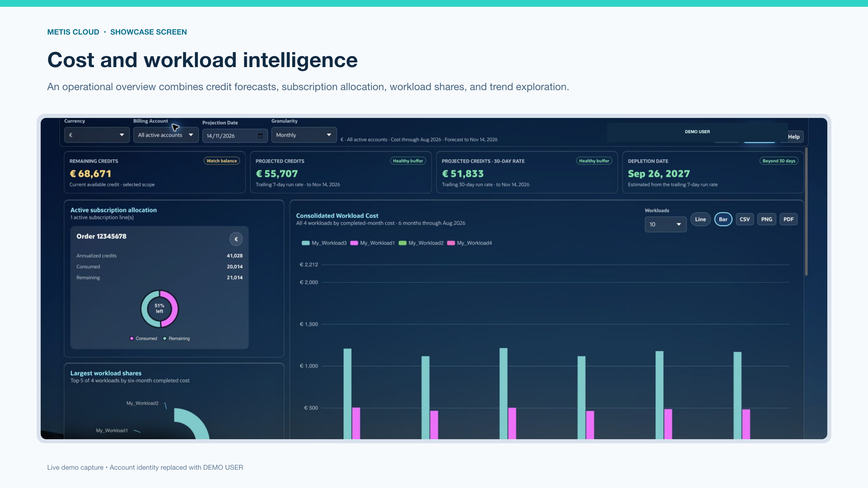Click the euro currency icon on Order 12345678
The height and width of the screenshot is (488, 868).
236,239
